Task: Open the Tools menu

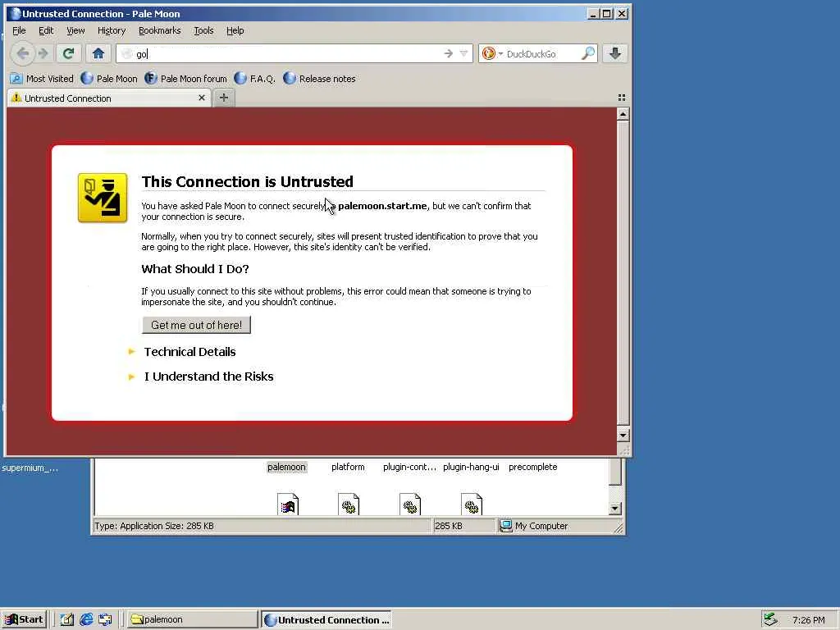Action: (x=203, y=30)
